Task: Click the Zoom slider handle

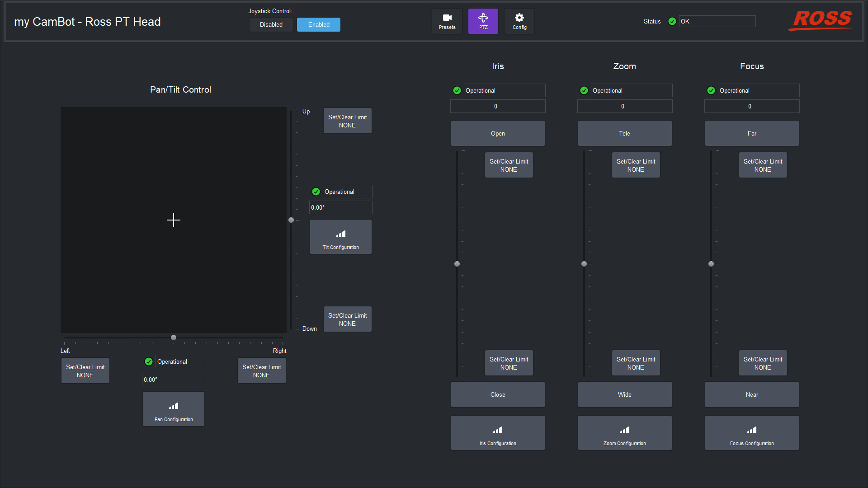Action: (x=584, y=264)
